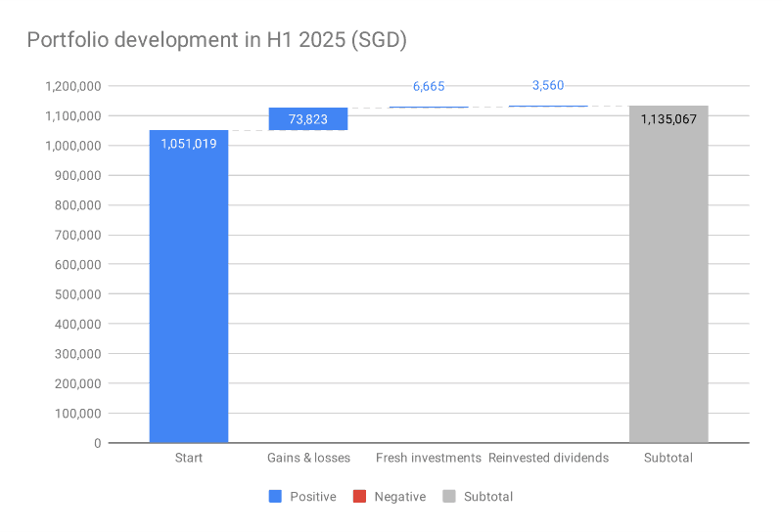This screenshot has width=782, height=532.
Task: Select the Gains & losses axis label
Action: (x=308, y=458)
